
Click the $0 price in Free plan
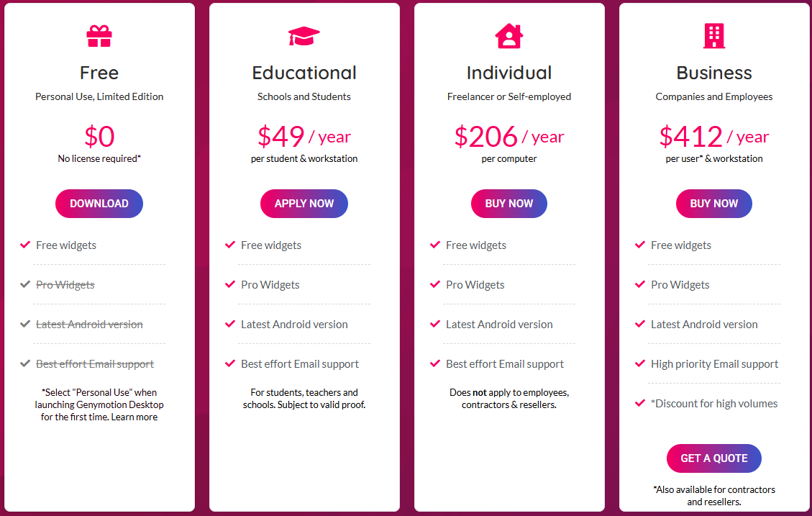pos(99,137)
